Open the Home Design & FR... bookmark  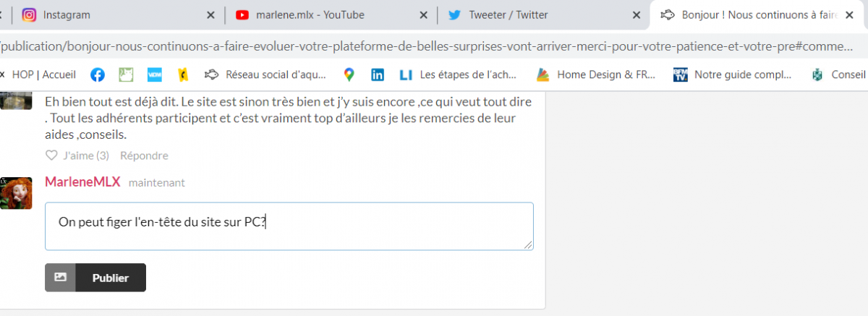[596, 74]
